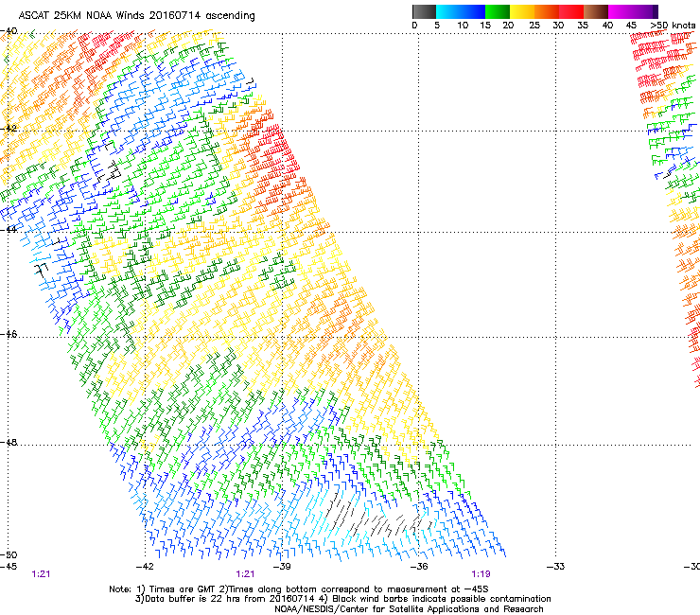The width and height of the screenshot is (700, 615).
Task: Click the green 15-20 knots legend swatch
Action: pyautogui.click(x=498, y=11)
